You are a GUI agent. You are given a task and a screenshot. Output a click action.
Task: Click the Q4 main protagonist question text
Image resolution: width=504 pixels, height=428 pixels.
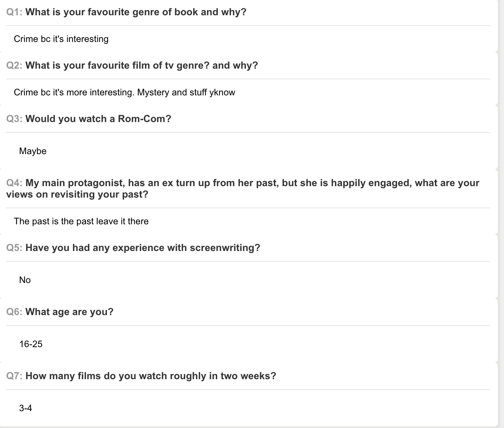pos(243,188)
